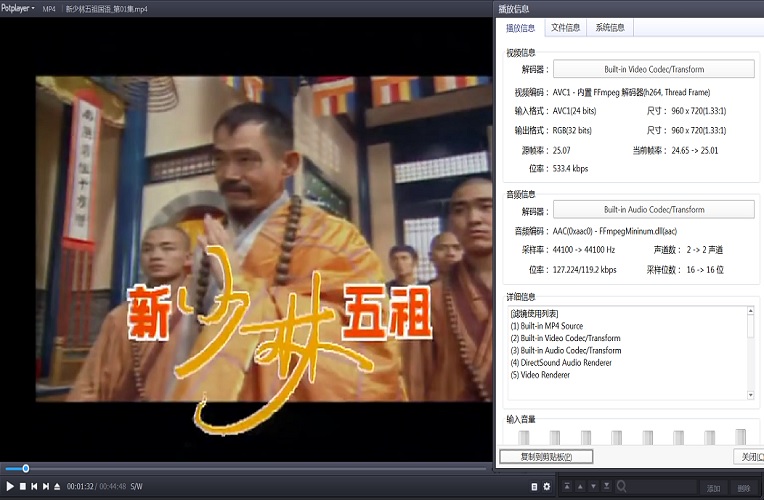
Task: Switch to the 系统信息 tab
Action: coord(610,28)
